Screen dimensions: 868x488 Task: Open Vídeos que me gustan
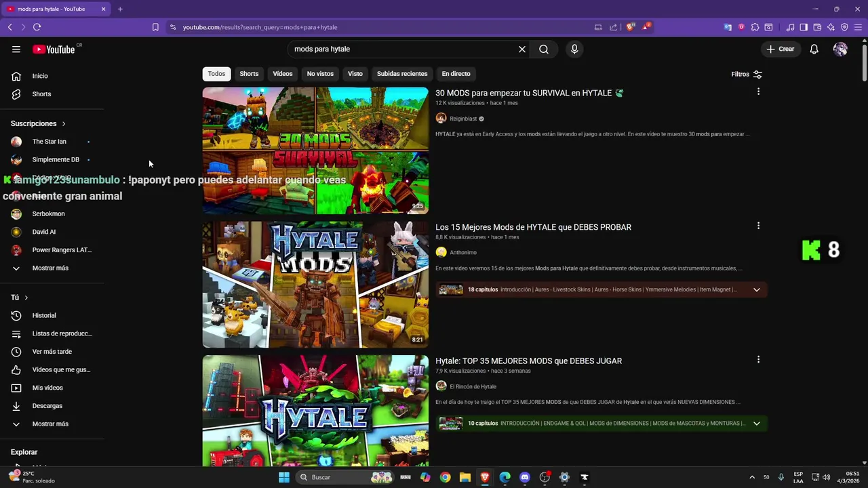tap(52, 369)
